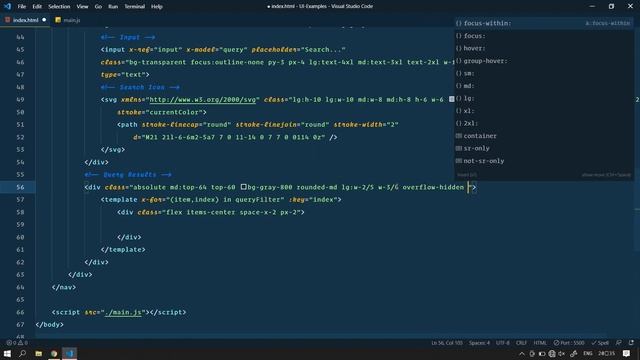The height and width of the screenshot is (360, 640).
Task: Click the network globe tray icon
Action: click(552, 354)
